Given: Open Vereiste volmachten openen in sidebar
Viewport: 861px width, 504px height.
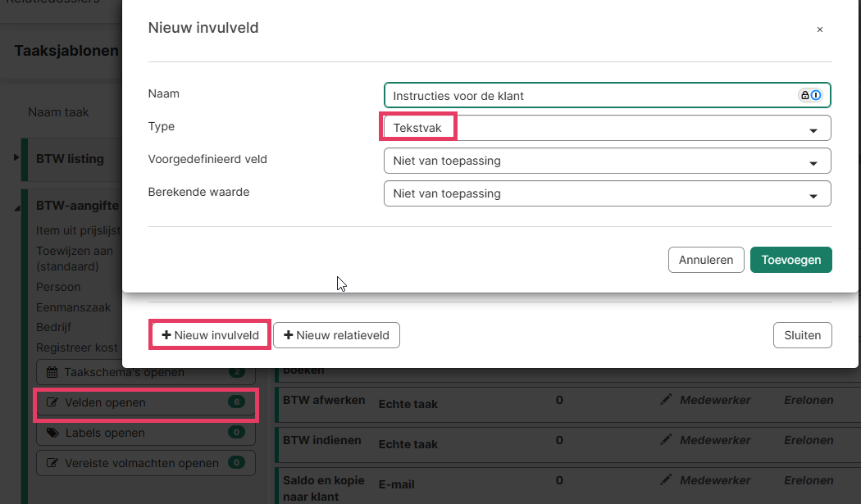Looking at the screenshot, I should tap(145, 463).
